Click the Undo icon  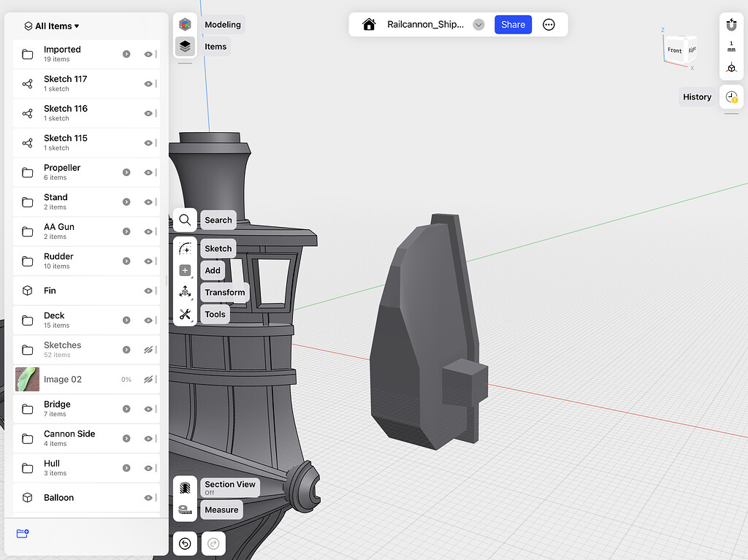coord(185,543)
